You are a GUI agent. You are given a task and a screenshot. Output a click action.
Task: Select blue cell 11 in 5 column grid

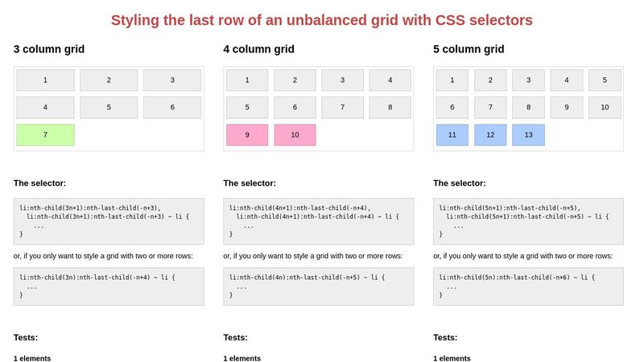click(452, 134)
